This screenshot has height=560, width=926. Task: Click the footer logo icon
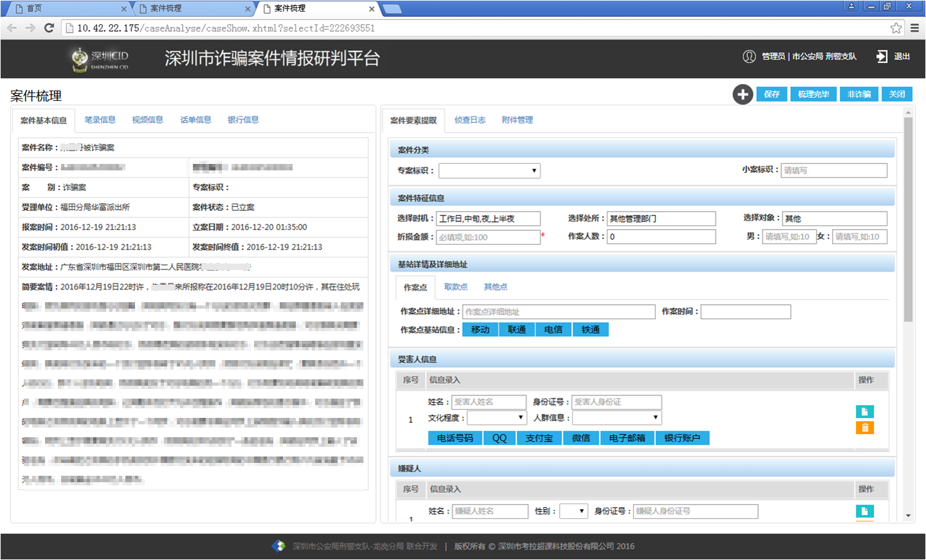pos(278,546)
